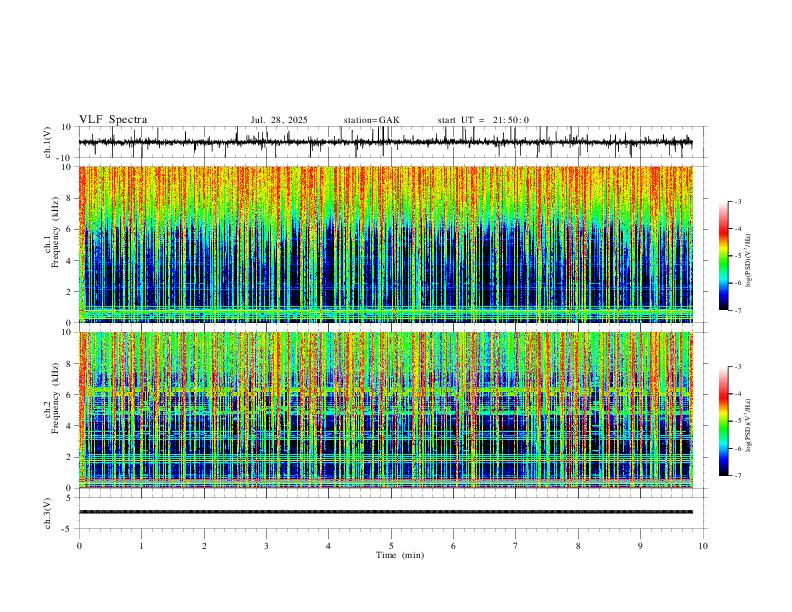
Task: Click the "0" tick on the time axis
Action: click(79, 546)
